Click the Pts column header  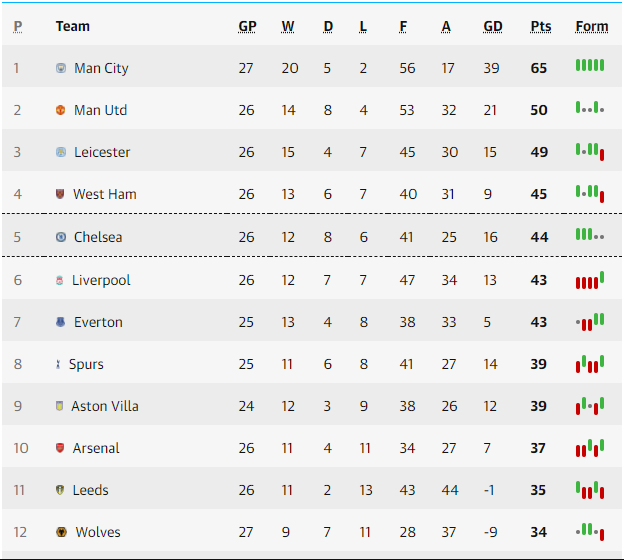(x=540, y=27)
